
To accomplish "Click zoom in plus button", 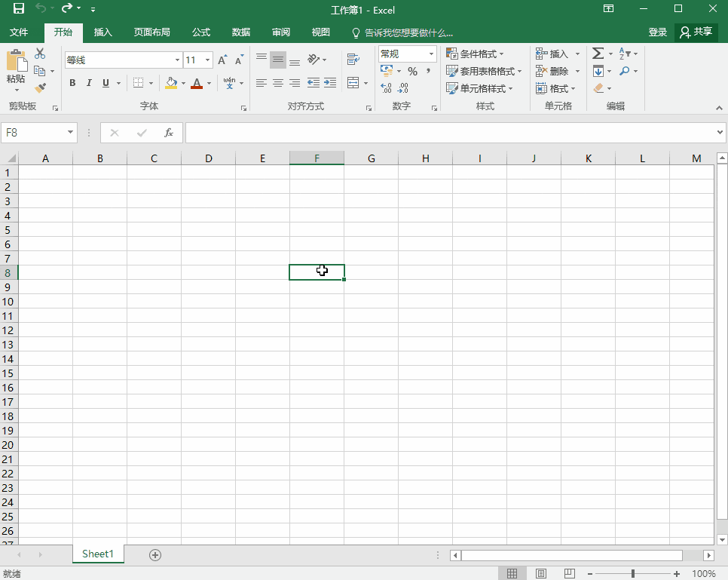I will (x=677, y=574).
